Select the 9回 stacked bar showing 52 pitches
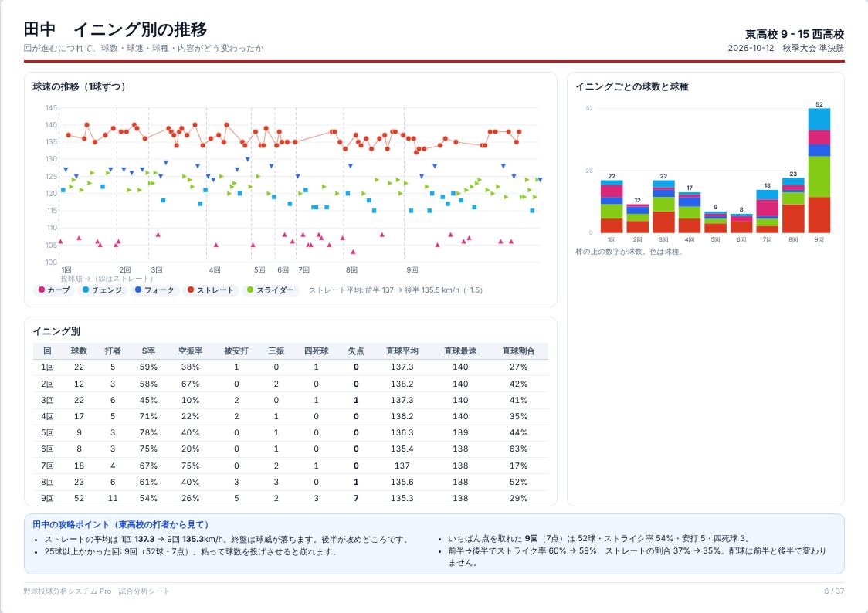Viewport: 868px width, 613px height. click(819, 171)
